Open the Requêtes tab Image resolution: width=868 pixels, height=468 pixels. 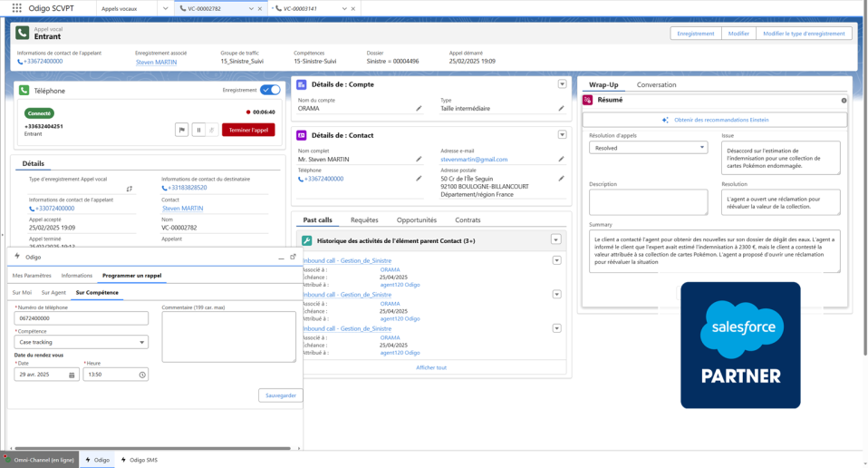tap(364, 219)
